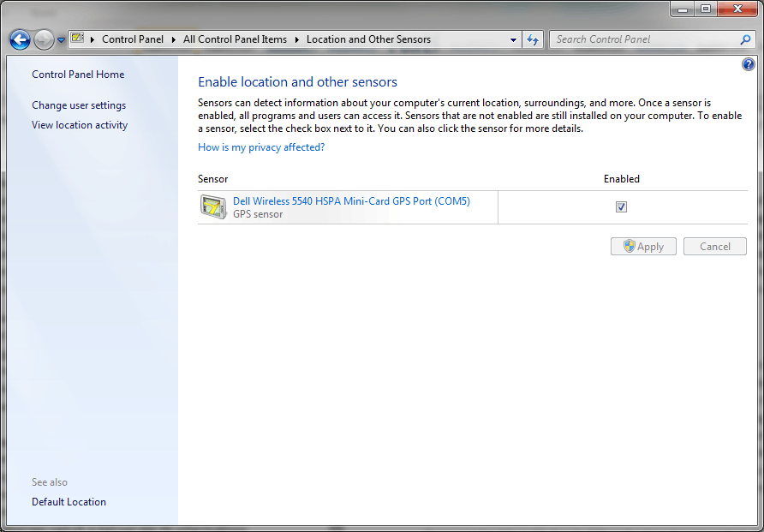Click the Sensor column header

213,179
